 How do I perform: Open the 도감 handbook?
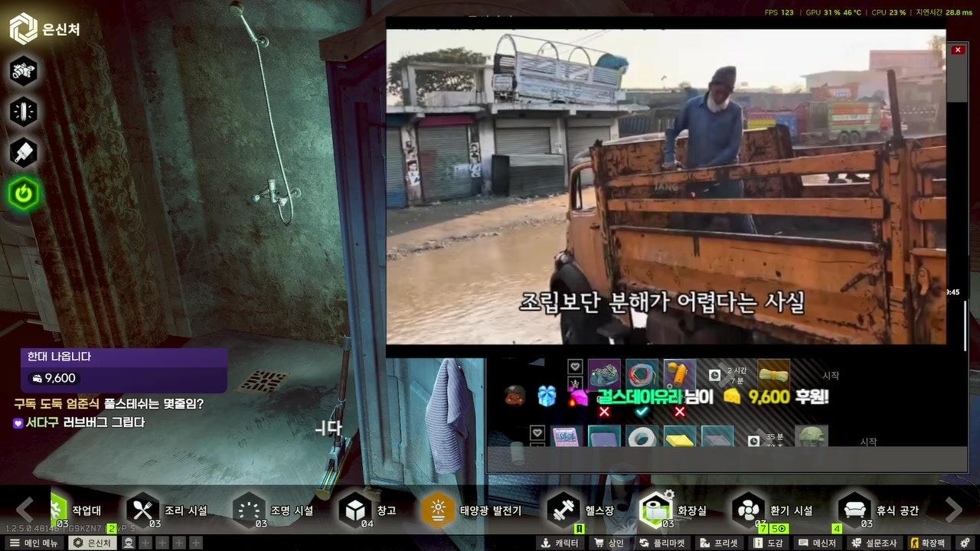pos(769,543)
